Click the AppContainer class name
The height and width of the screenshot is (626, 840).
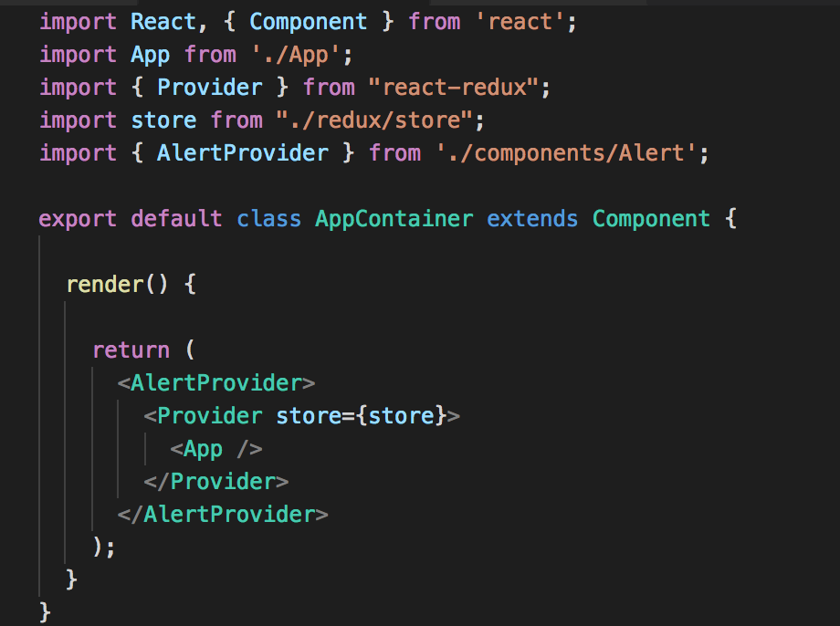tap(394, 219)
